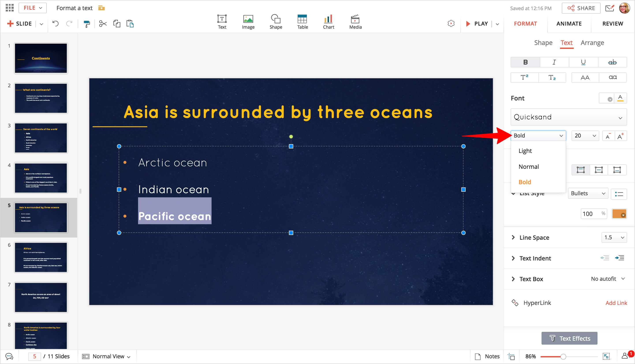Click the scissors cut icon
The width and height of the screenshot is (635, 364).
click(x=103, y=24)
